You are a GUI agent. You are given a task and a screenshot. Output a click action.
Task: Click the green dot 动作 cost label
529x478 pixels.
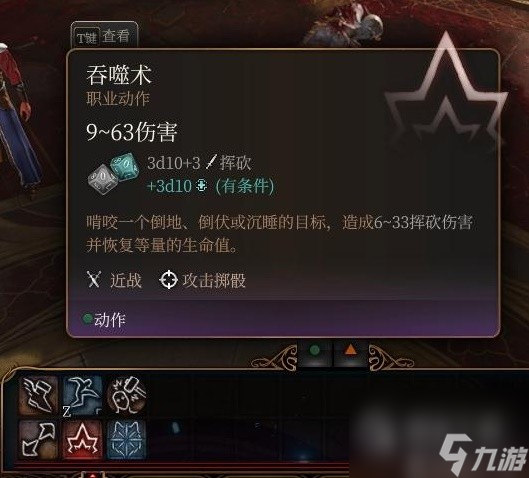click(x=105, y=319)
